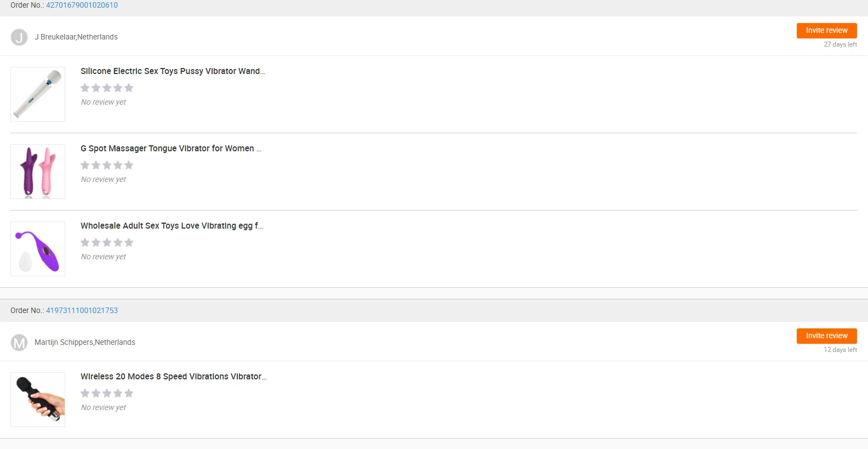Invite review from J Breukelaar
868x449 pixels.
click(826, 31)
